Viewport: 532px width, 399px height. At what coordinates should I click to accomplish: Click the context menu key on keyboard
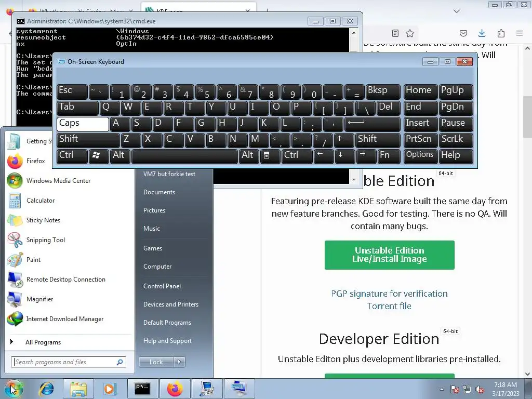(270, 156)
